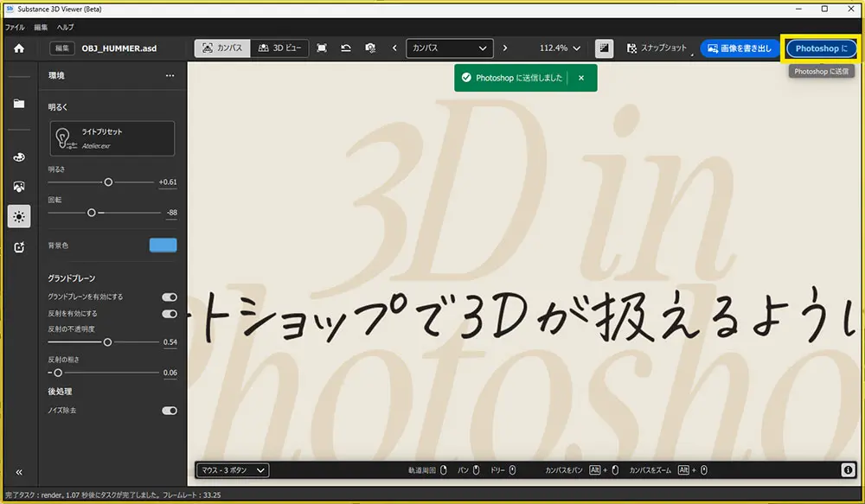This screenshot has height=504, width=865.
Task: Toggle the render mode square icon
Action: coord(604,48)
